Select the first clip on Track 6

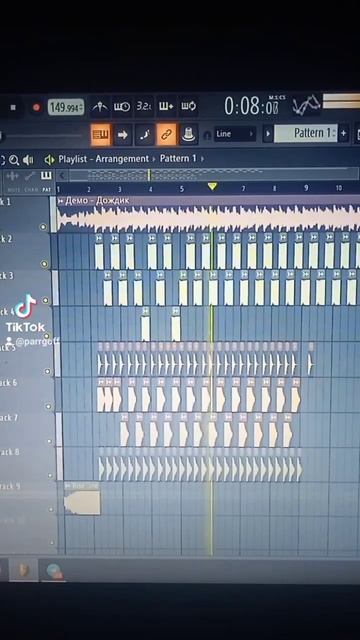click(101, 395)
